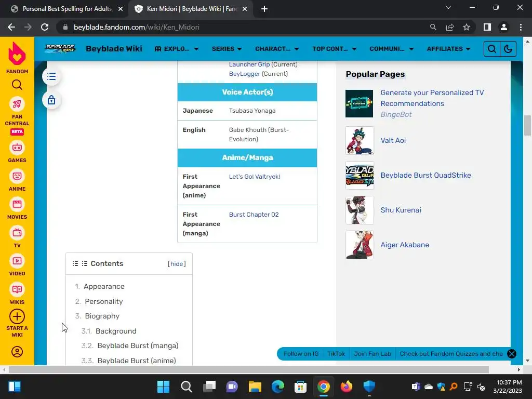The height and width of the screenshot is (399, 532).
Task: Jump to Beyblade Burst (manga) subsection
Action: coord(138,345)
